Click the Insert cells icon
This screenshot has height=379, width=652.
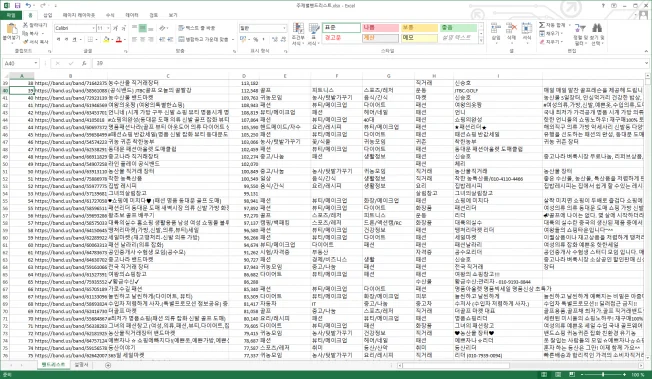pyautogui.click(x=496, y=29)
